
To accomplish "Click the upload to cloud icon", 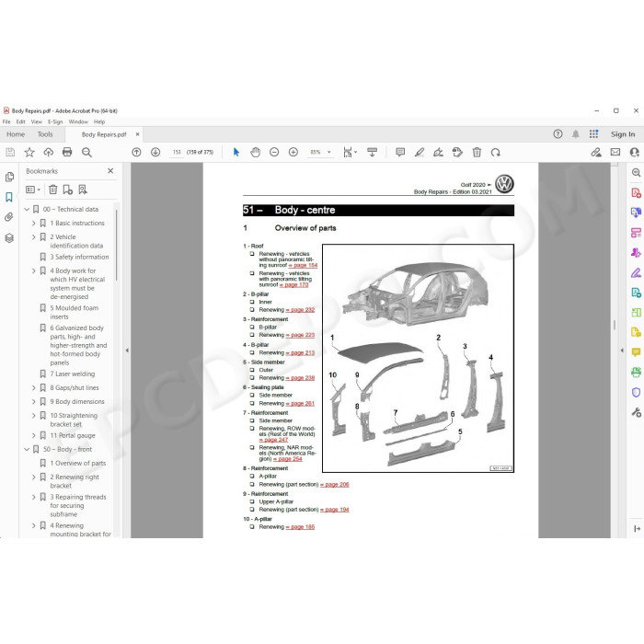I will click(49, 153).
